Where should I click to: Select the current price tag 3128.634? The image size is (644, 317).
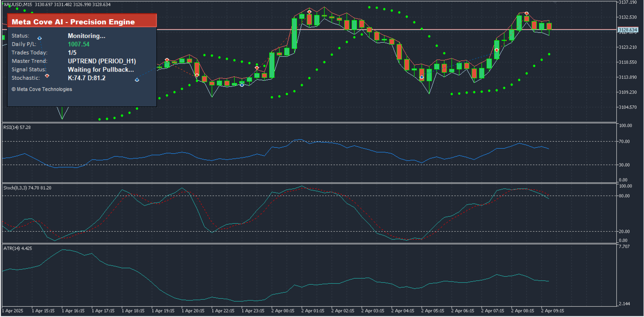(627, 30)
